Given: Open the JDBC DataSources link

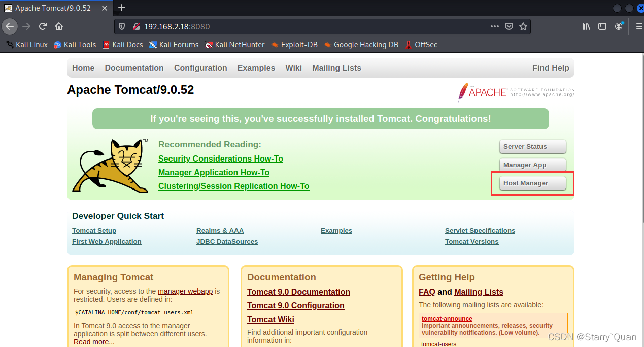Looking at the screenshot, I should 227,242.
